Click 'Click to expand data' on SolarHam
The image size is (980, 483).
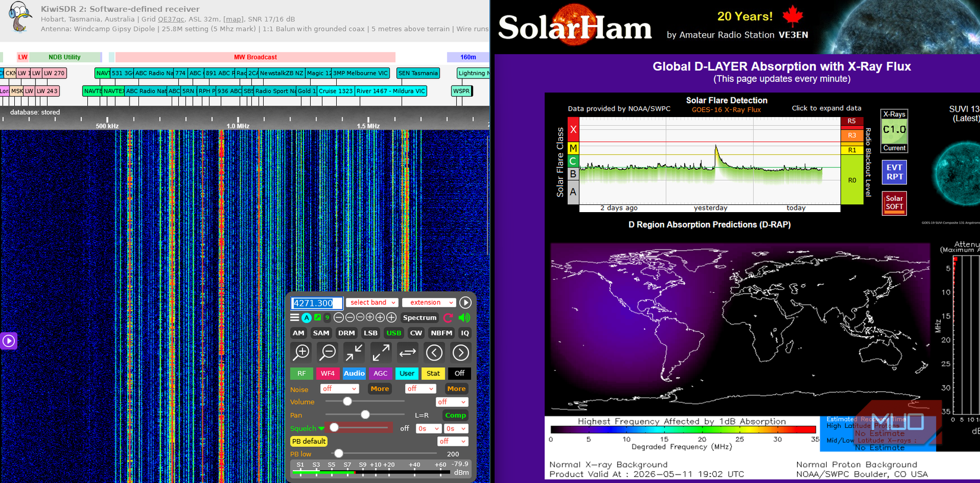coord(826,108)
